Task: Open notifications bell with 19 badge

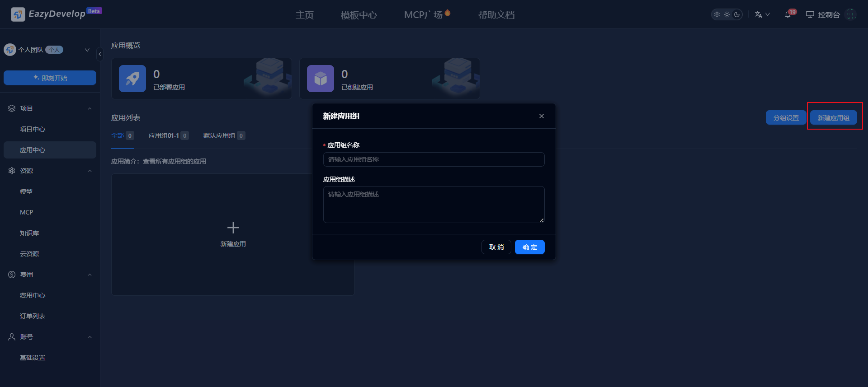Action: click(x=788, y=14)
